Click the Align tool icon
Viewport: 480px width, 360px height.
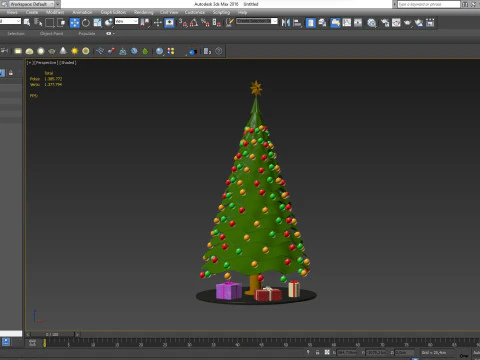[x=297, y=22]
